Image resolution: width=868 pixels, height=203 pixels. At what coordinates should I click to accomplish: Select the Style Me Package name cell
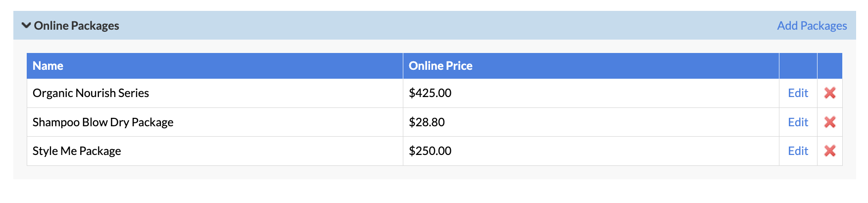[x=215, y=151]
